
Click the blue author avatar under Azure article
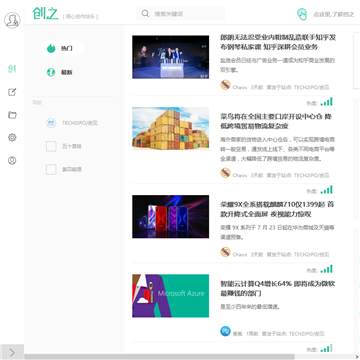click(226, 331)
